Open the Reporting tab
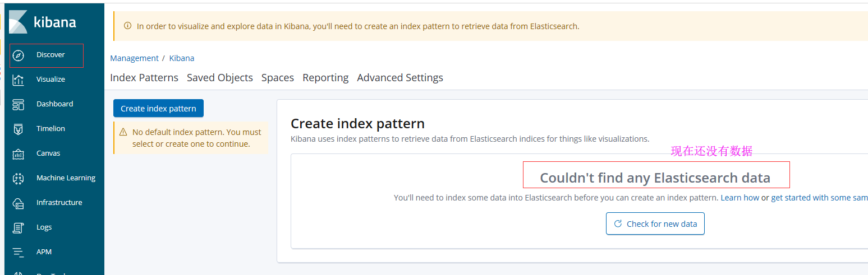The image size is (868, 275). coord(325,78)
